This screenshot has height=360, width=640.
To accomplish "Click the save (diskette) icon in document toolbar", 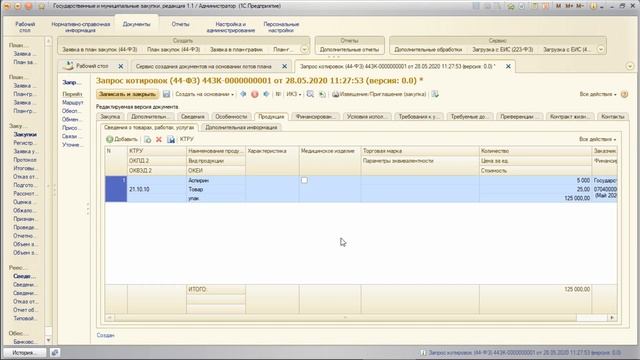I will [x=166, y=94].
